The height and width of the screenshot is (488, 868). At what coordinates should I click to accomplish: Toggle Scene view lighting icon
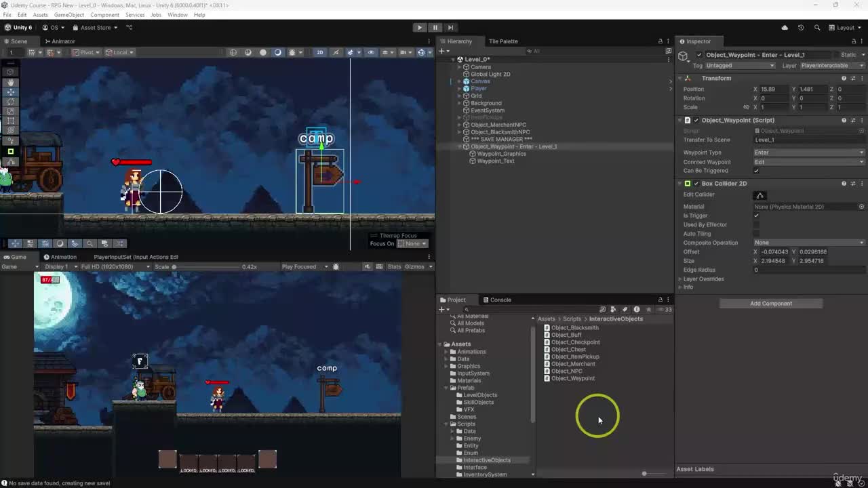click(336, 52)
